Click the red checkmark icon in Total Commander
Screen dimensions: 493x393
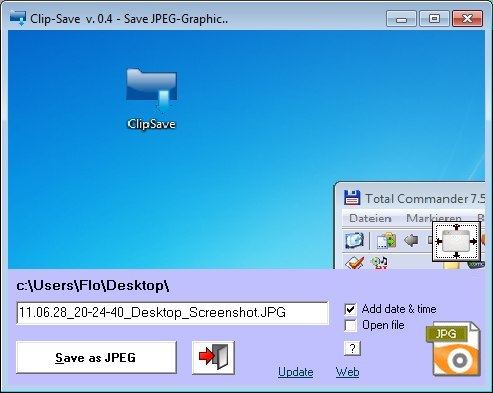pyautogui.click(x=354, y=263)
